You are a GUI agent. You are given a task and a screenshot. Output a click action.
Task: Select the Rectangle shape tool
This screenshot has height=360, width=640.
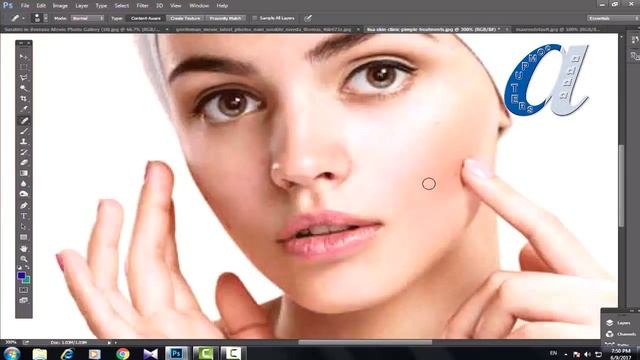click(23, 237)
